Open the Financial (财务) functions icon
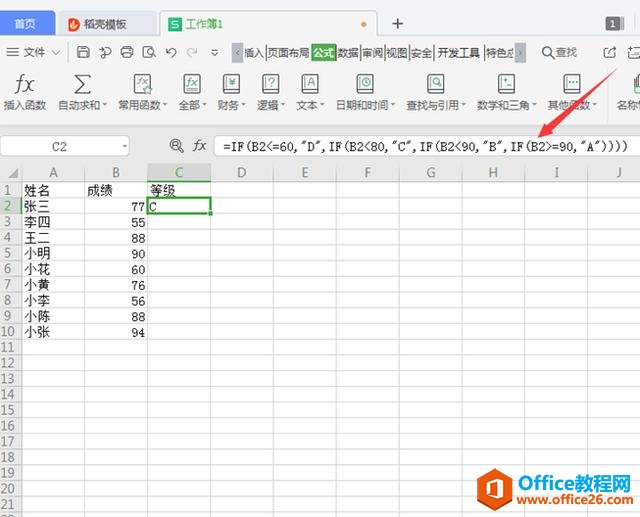640x517 pixels. [x=231, y=84]
